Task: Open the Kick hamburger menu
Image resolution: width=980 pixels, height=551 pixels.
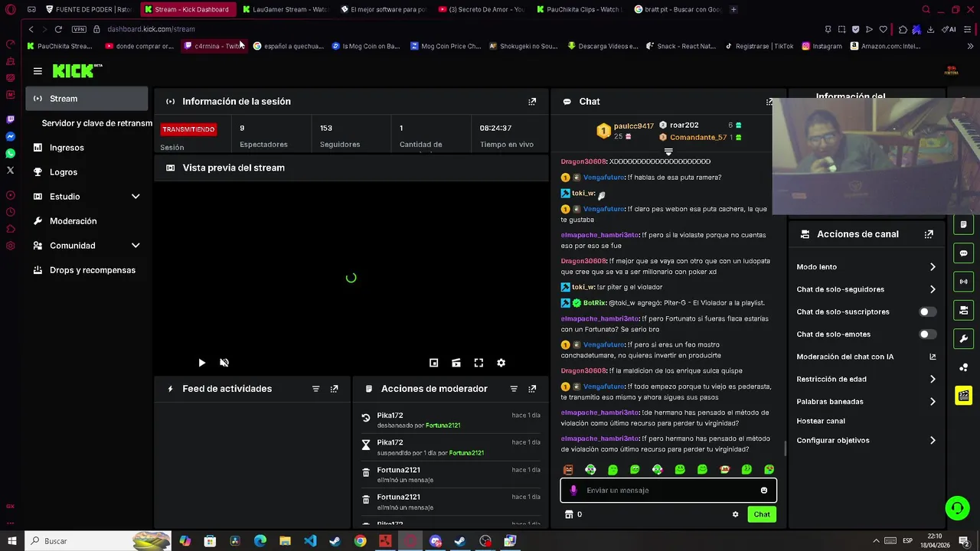Action: tap(38, 71)
